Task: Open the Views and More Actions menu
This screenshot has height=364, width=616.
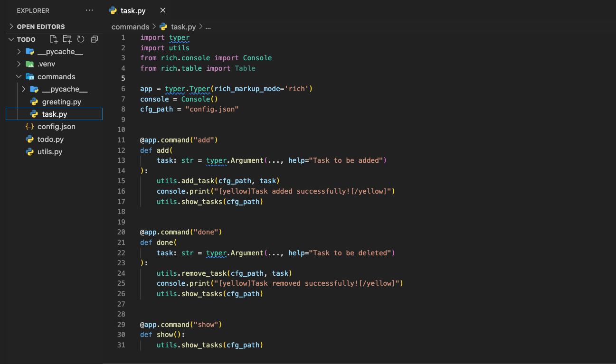Action: [x=89, y=10]
